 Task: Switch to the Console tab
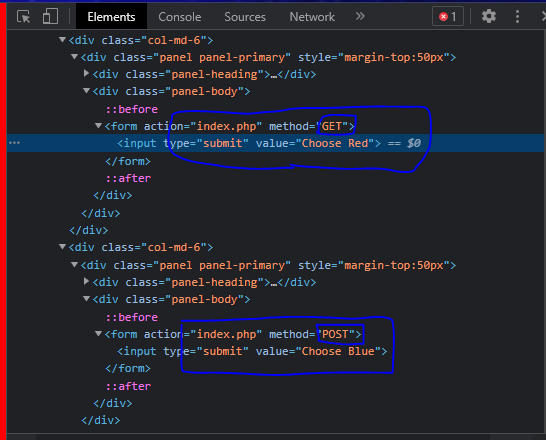180,17
